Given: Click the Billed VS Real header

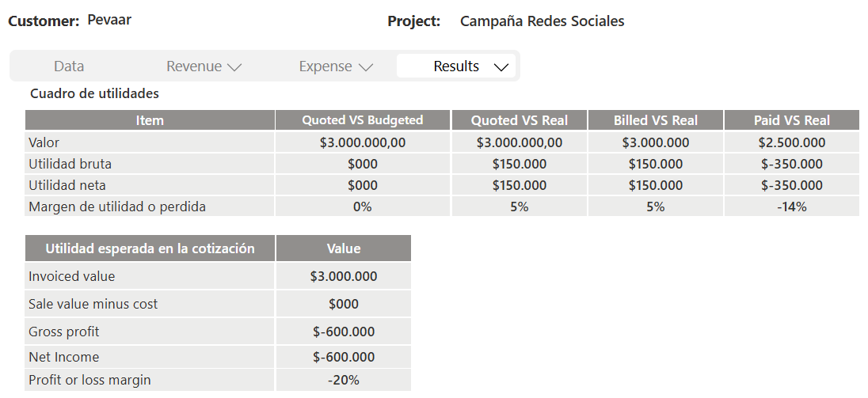Looking at the screenshot, I should point(655,120).
